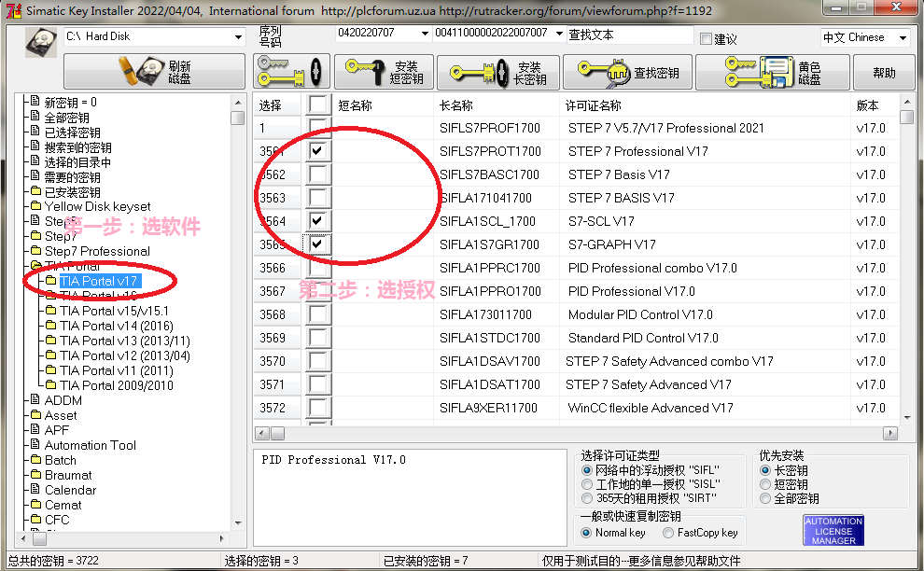Open the 0420220707 serial number dropdown
Screen dimensions: 924x571
click(x=425, y=33)
